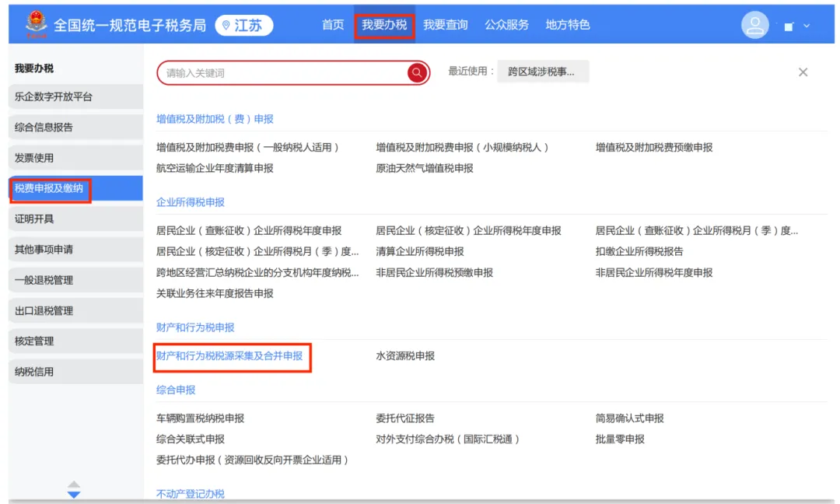The height and width of the screenshot is (504, 840).
Task: Open the 水资源税申报 link
Action: pos(406,355)
